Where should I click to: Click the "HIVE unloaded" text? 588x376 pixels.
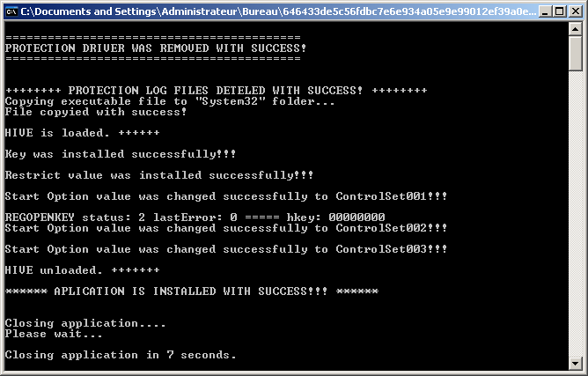tap(82, 270)
